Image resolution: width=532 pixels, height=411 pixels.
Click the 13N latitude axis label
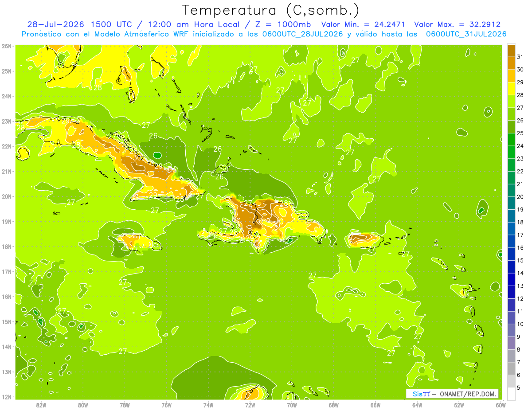[7, 372]
